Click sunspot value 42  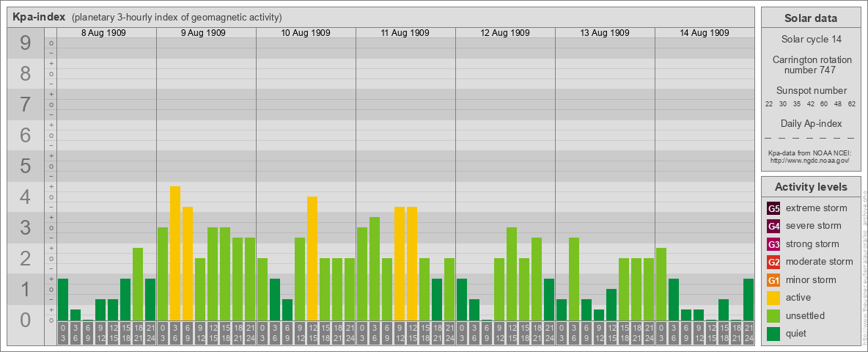810,104
